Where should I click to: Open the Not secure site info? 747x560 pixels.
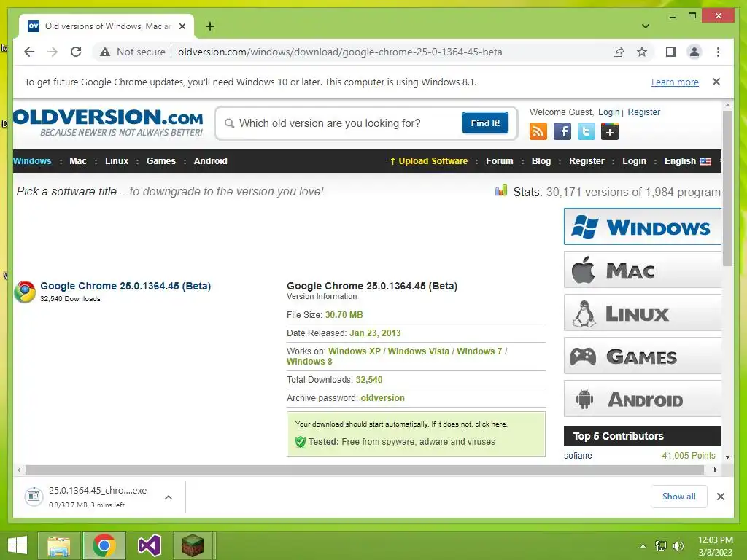[133, 52]
